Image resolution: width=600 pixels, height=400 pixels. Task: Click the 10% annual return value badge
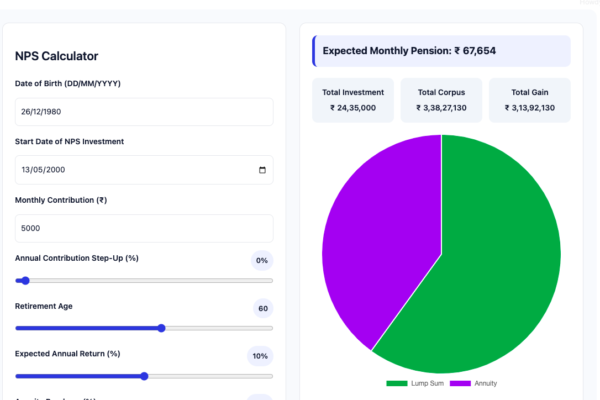260,356
